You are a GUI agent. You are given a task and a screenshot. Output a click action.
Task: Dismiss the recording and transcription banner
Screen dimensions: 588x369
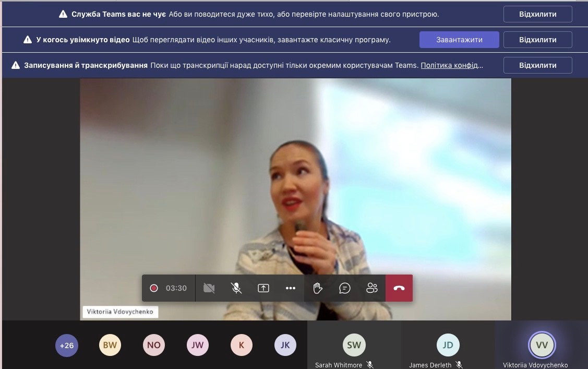click(x=537, y=65)
